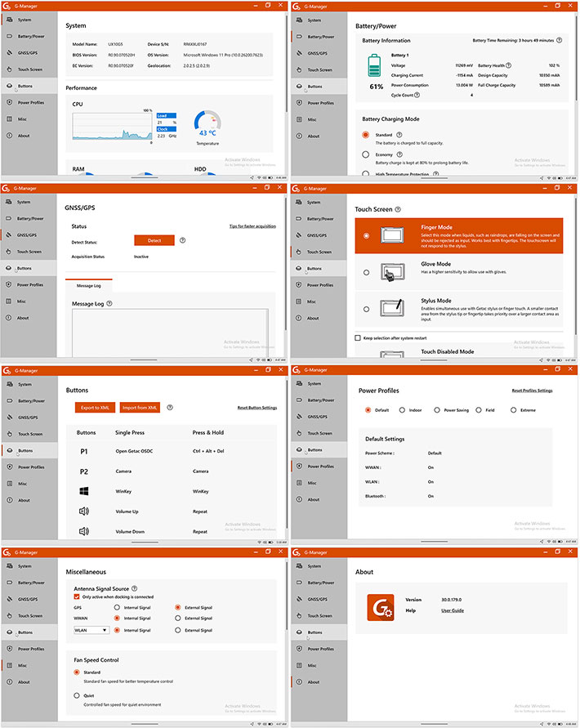The image size is (580, 728).
Task: Click the Antenna Signal Source help icon
Action: point(134,587)
